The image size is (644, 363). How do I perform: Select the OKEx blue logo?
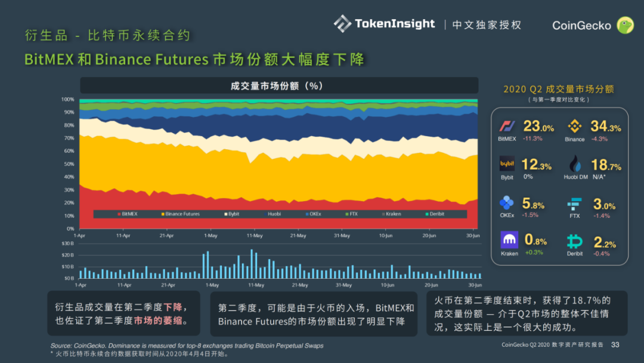[x=507, y=203]
